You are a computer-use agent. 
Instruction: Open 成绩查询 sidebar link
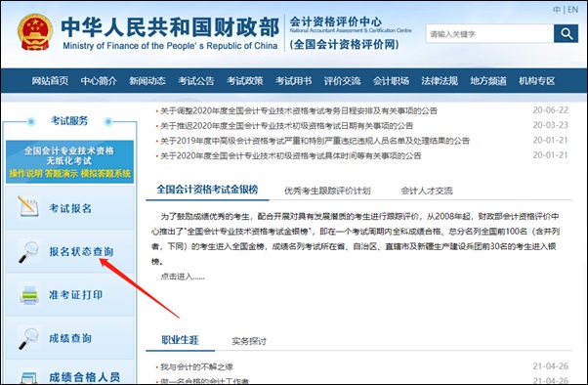[70, 338]
